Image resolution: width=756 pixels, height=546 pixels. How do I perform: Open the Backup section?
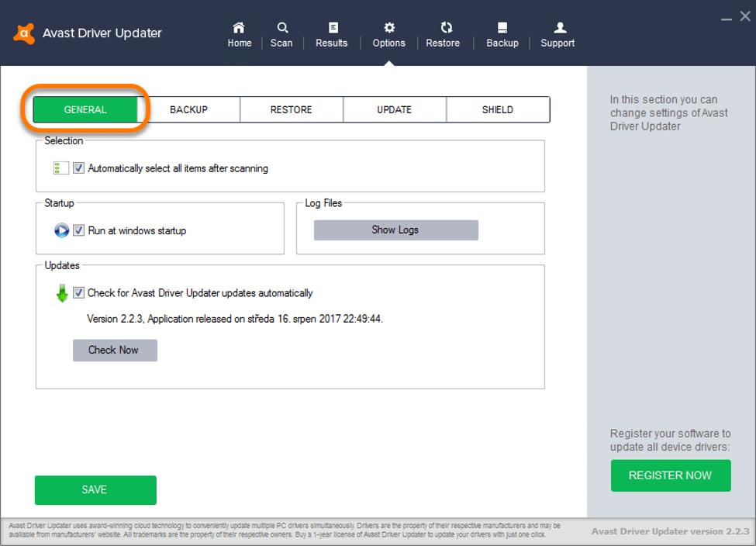(x=502, y=33)
